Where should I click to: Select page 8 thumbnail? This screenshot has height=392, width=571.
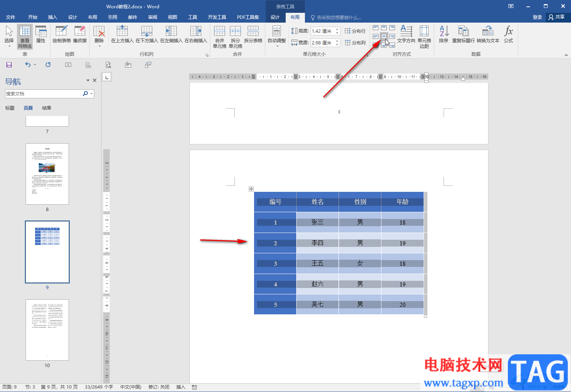pos(47,174)
